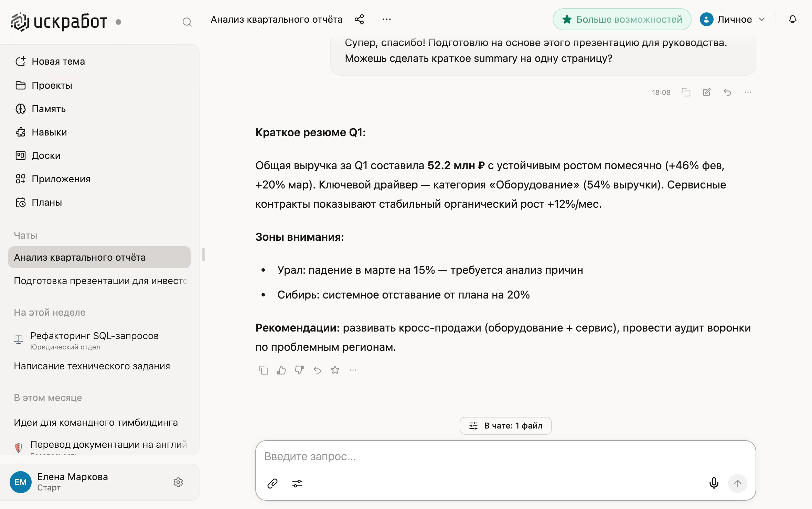Screen dimensions: 812x509
Task: Click the ЕМ avatar of Елена Маркова
Action: pos(21,482)
